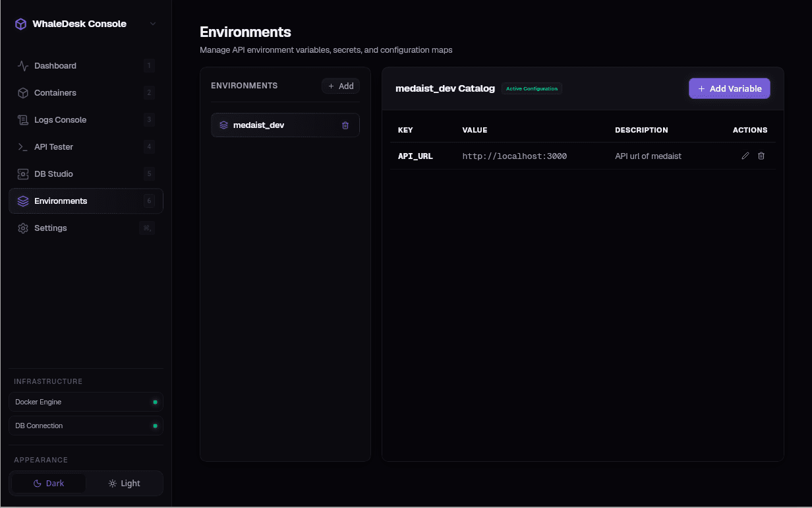Click the ENVIRONMENTS panel label
812x508 pixels.
pos(244,86)
